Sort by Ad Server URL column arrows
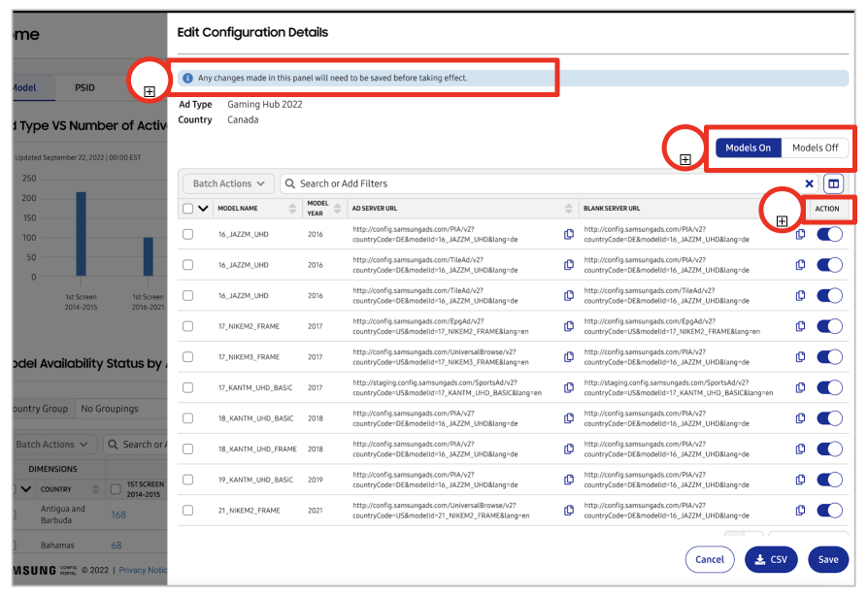 pos(569,209)
